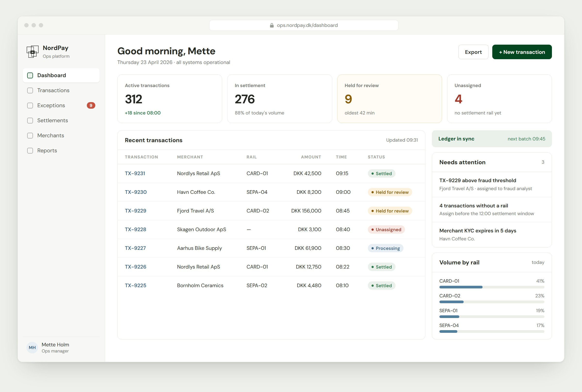Sort by the Status column header
The image size is (582, 392).
[376, 157]
